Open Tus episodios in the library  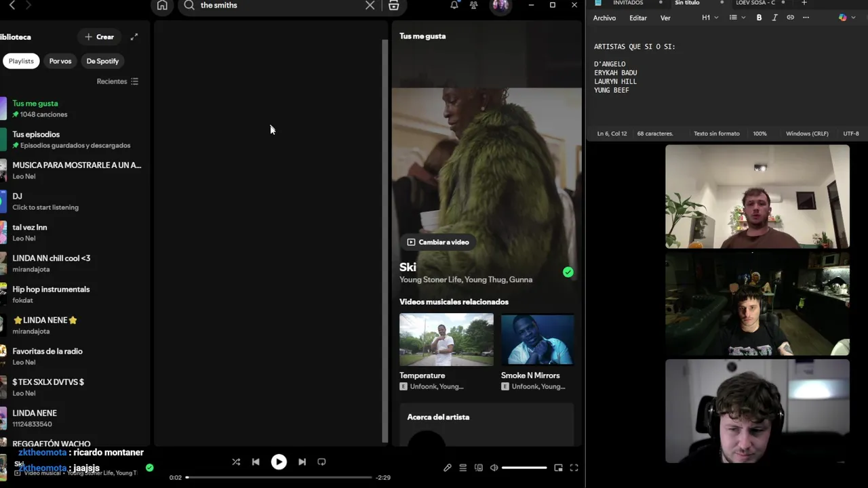coord(75,140)
